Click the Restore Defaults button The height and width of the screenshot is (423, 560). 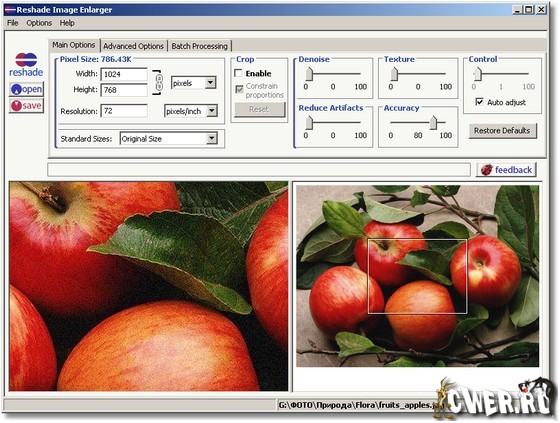pyautogui.click(x=502, y=131)
